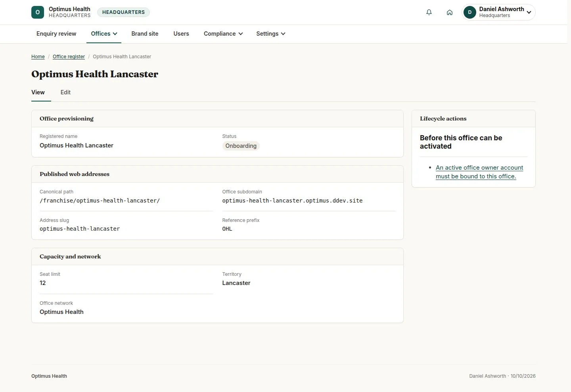Screen dimensions: 571x392
Task: Open the Settings dropdown
Action: coord(271,34)
